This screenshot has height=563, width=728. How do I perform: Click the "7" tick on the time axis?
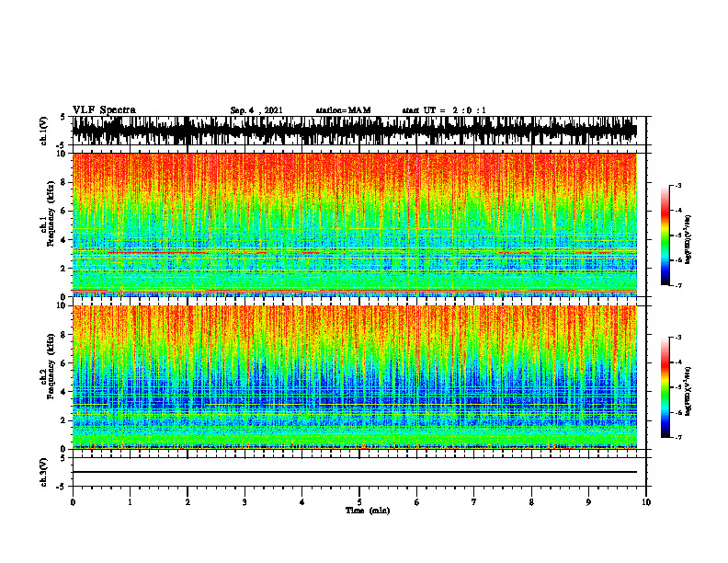tap(474, 502)
